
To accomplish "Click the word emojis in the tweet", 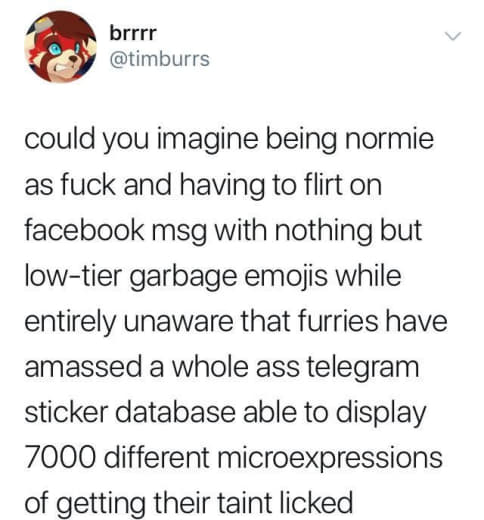I will [x=286, y=277].
